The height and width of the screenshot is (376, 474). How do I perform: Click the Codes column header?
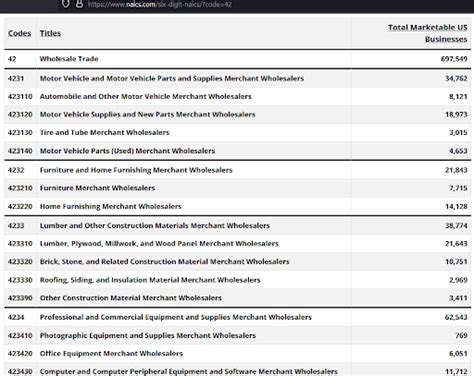(19, 33)
